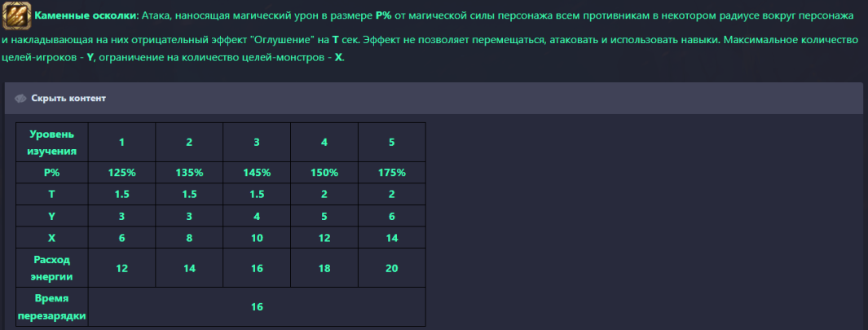Image resolution: width=868 pixels, height=330 pixels.
Task: Select the 125% damage cell
Action: point(121,173)
